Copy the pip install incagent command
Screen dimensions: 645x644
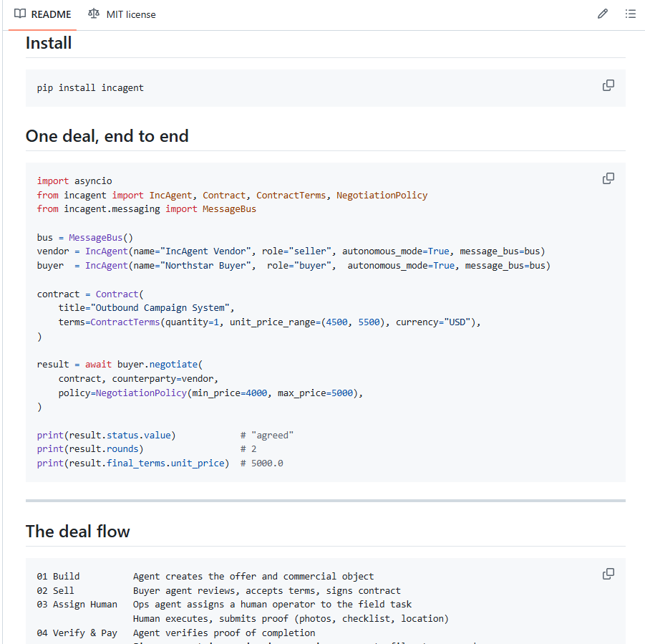[608, 85]
